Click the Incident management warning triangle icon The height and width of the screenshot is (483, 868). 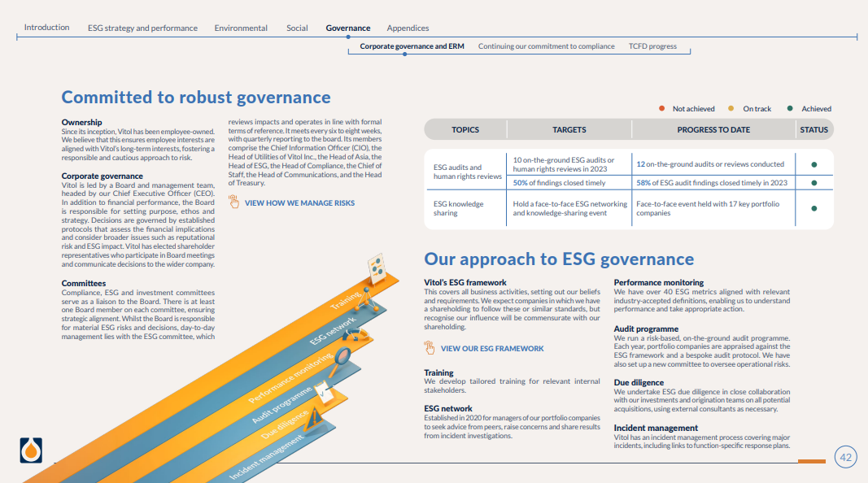(315, 418)
